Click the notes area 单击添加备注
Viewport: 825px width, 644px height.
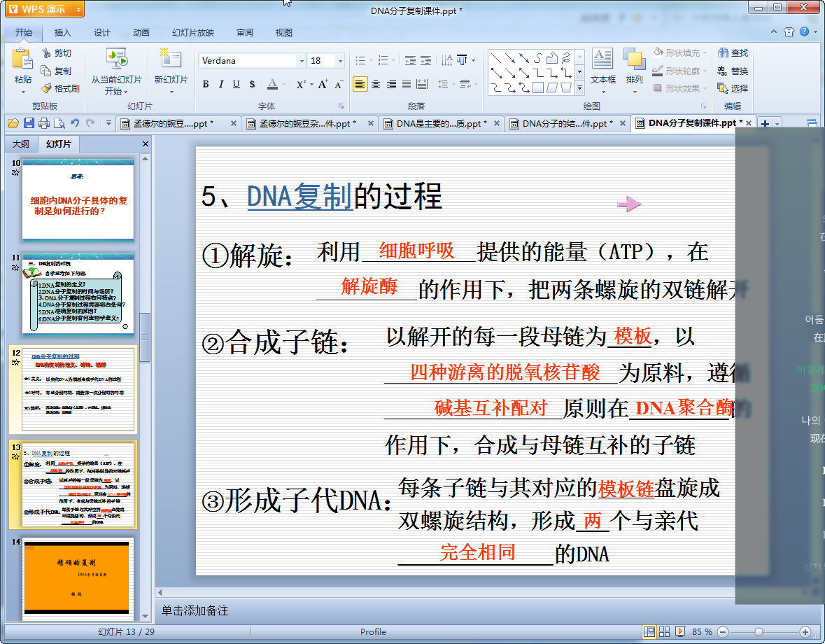pyautogui.click(x=195, y=611)
